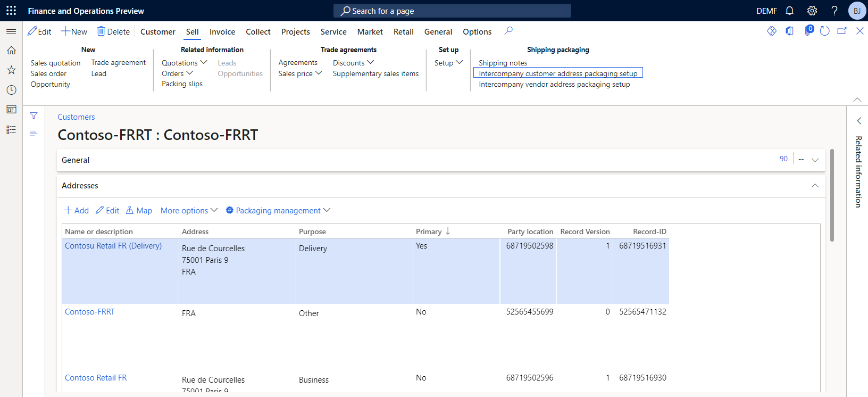The height and width of the screenshot is (397, 868).
Task: Open Intercompany vendor address packaging setup
Action: [554, 84]
